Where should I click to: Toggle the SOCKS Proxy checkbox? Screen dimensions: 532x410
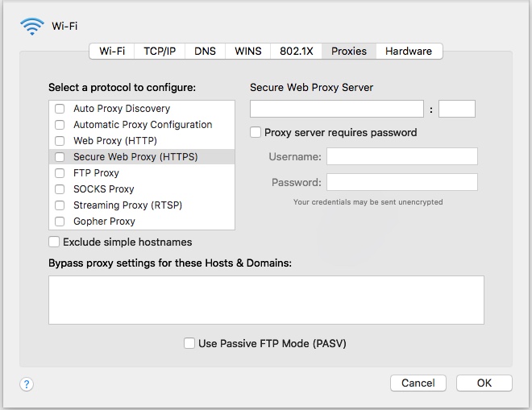[x=60, y=189]
